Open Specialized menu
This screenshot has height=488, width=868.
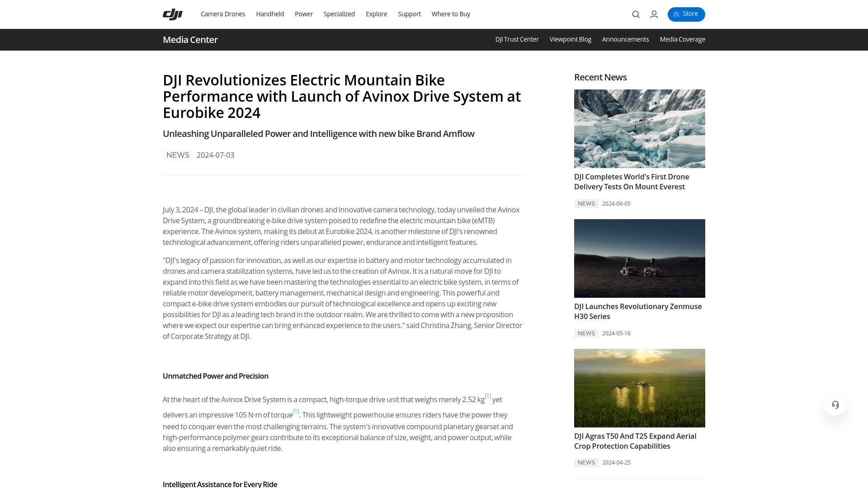tap(339, 14)
